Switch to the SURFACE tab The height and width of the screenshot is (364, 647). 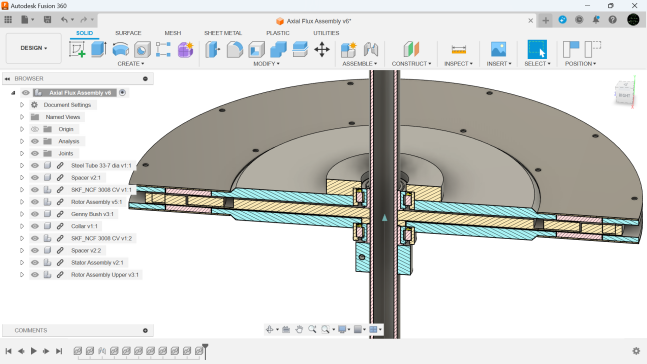click(128, 33)
